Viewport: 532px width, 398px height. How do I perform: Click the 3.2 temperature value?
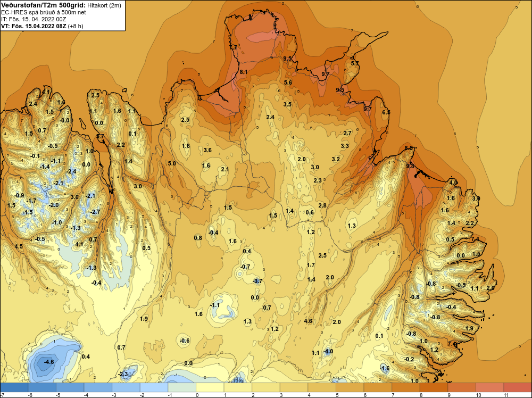click(x=336, y=159)
